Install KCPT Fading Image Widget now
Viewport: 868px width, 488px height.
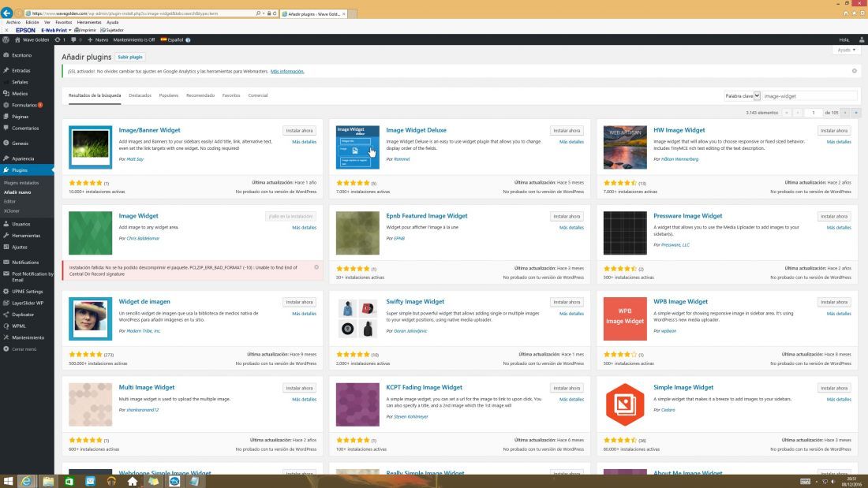[x=567, y=388]
